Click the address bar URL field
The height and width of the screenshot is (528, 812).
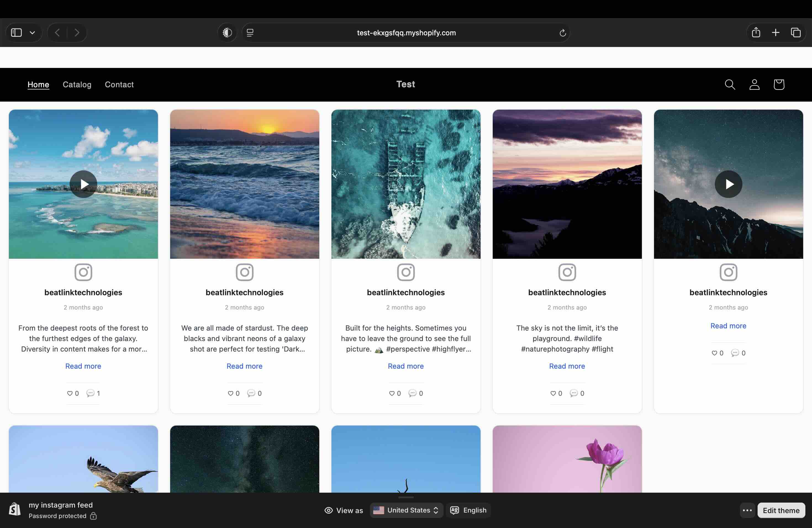click(406, 33)
